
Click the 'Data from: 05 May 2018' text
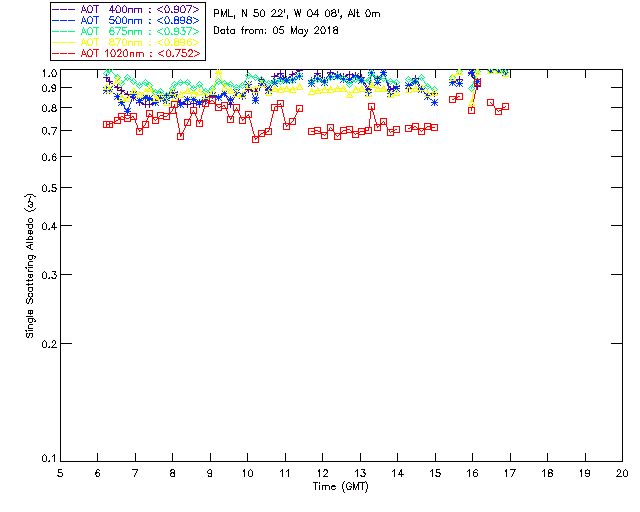(x=276, y=31)
